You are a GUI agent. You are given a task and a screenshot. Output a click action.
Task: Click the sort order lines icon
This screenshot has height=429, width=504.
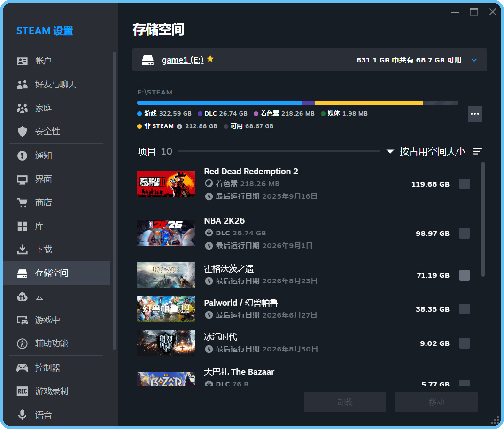pyautogui.click(x=478, y=151)
